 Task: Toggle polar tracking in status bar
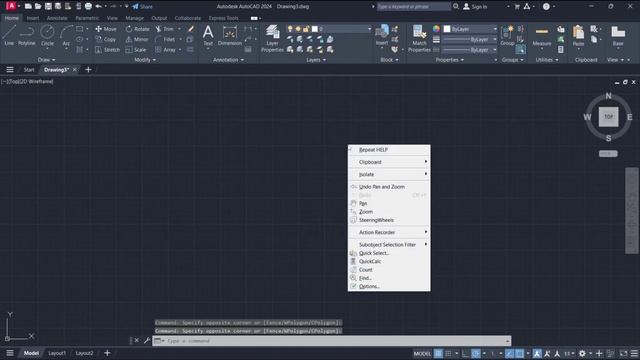click(x=476, y=353)
